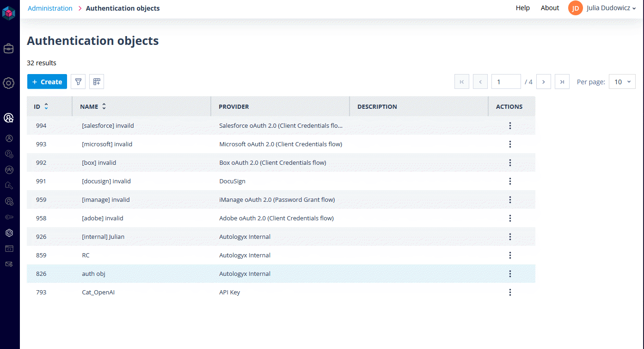644x349 pixels.
Task: Click the cube logo in the sidebar
Action: (9, 13)
